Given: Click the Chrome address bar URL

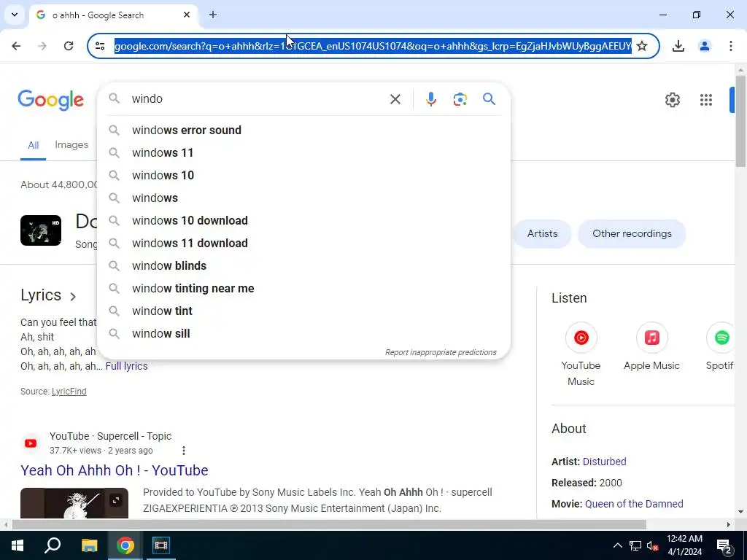Looking at the screenshot, I should (x=373, y=46).
